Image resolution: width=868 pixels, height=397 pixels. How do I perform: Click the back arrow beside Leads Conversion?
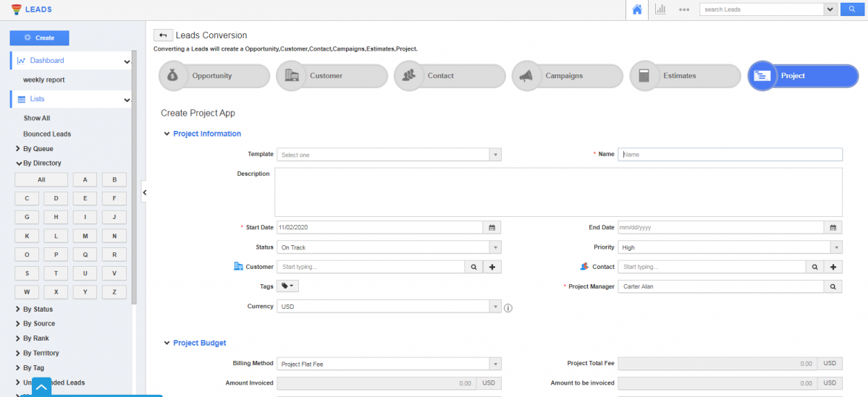[x=163, y=35]
